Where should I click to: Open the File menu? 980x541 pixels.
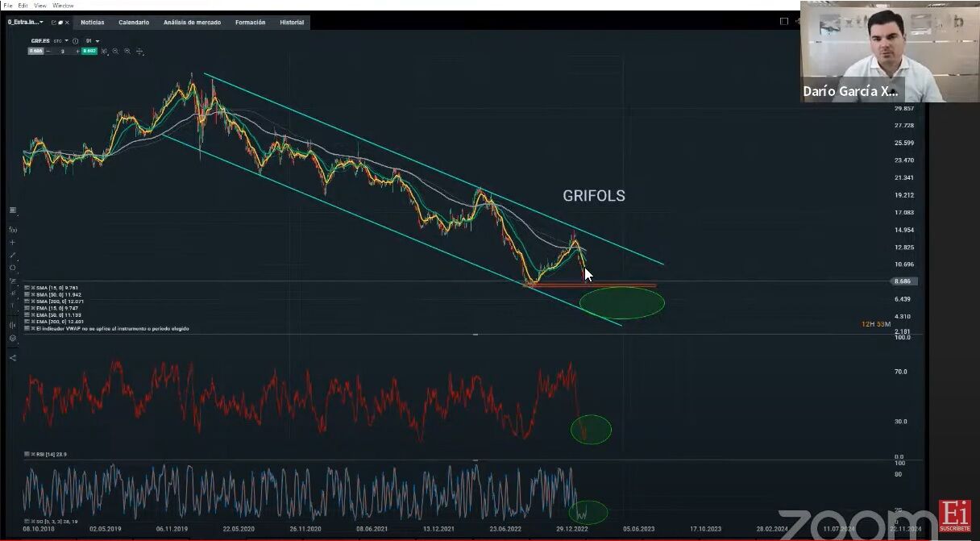(x=8, y=5)
